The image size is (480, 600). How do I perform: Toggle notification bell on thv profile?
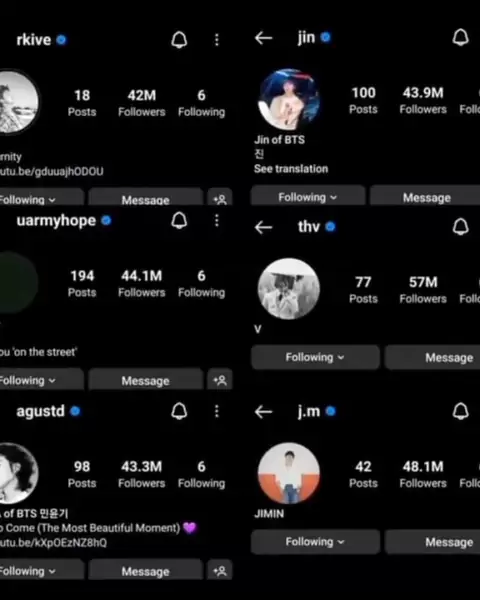click(x=460, y=227)
